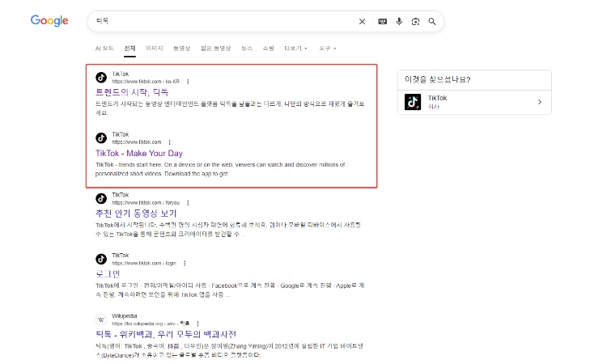607x364 pixels.
Task: Open the TikTok - Make Your Day link
Action: pos(139,153)
